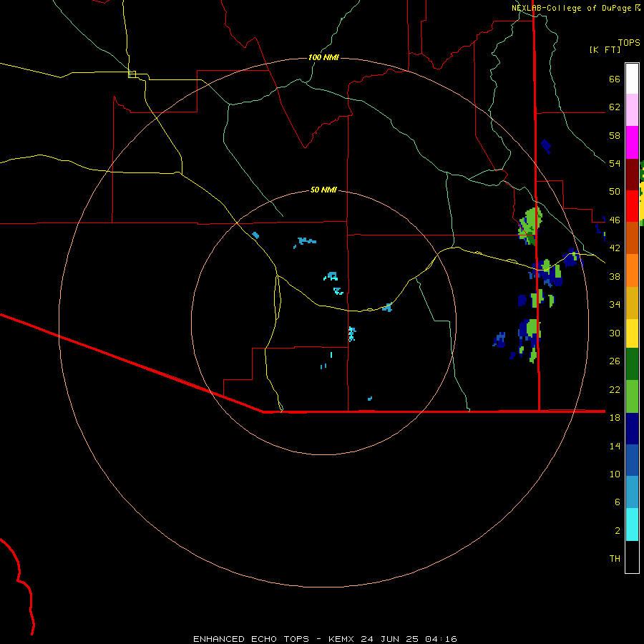This screenshot has width=644, height=644.
Task: Click the dark orange legend swatch near 42
Action: [x=632, y=238]
